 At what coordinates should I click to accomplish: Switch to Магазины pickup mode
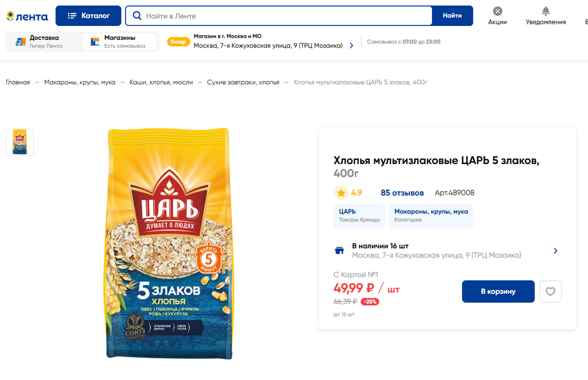(119, 42)
